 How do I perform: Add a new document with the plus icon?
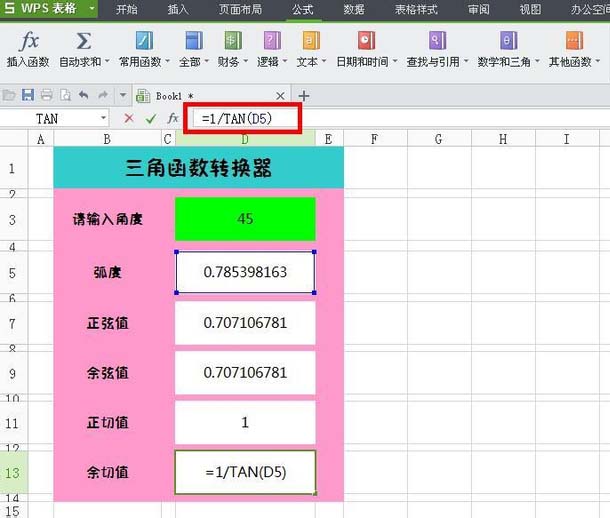304,96
